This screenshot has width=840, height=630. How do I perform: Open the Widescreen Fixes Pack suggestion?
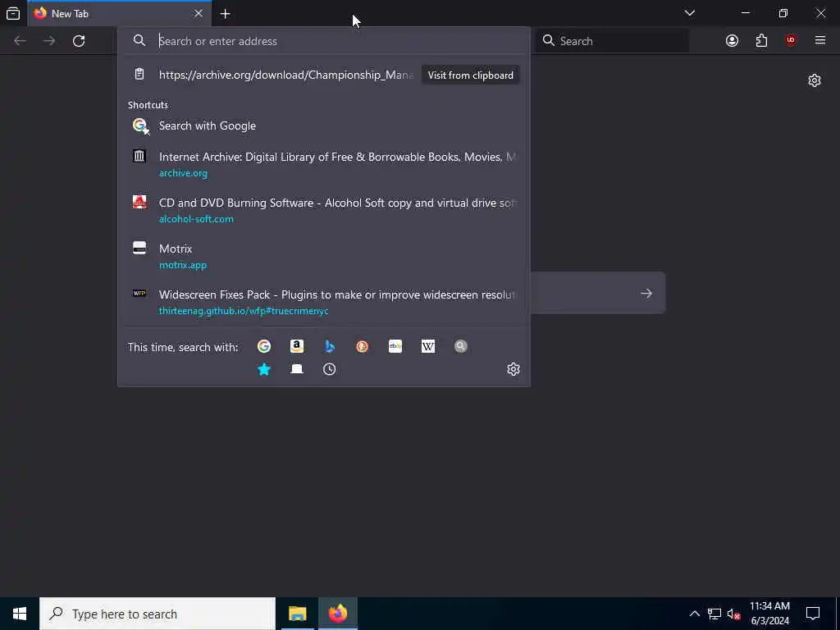(323, 302)
